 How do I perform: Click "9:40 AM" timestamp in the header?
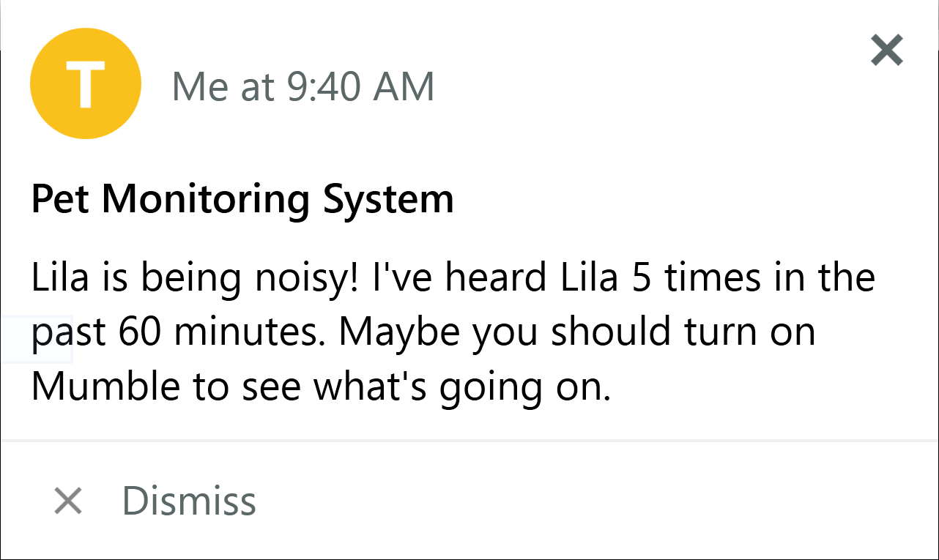tap(360, 86)
